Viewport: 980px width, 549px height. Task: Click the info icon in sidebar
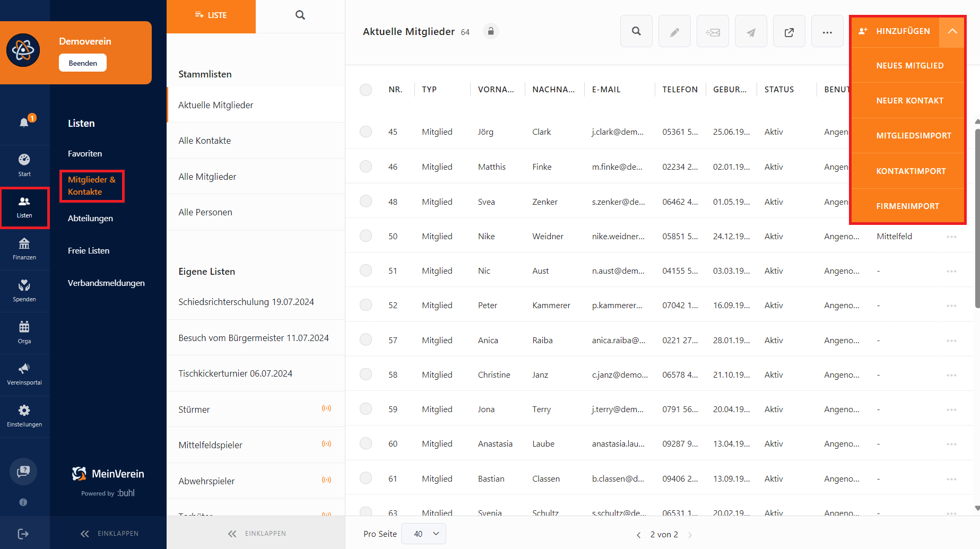[x=23, y=502]
